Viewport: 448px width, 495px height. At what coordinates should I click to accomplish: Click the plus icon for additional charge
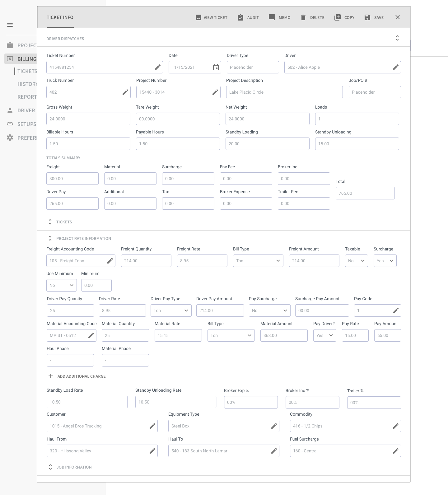(x=51, y=376)
